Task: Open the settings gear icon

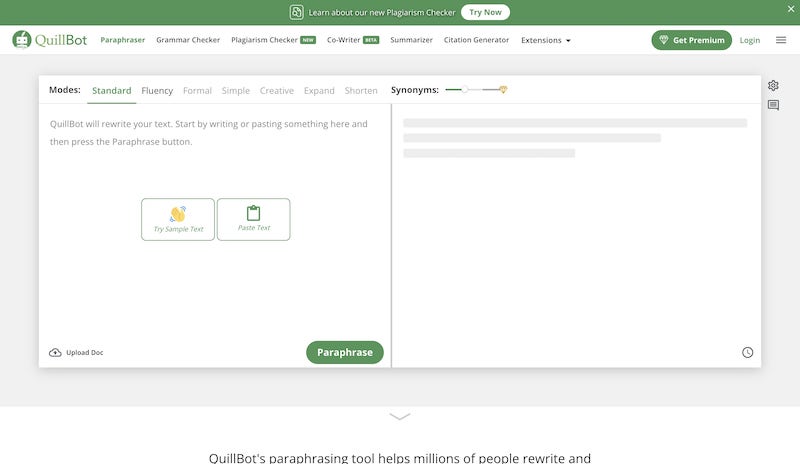Action: (773, 85)
